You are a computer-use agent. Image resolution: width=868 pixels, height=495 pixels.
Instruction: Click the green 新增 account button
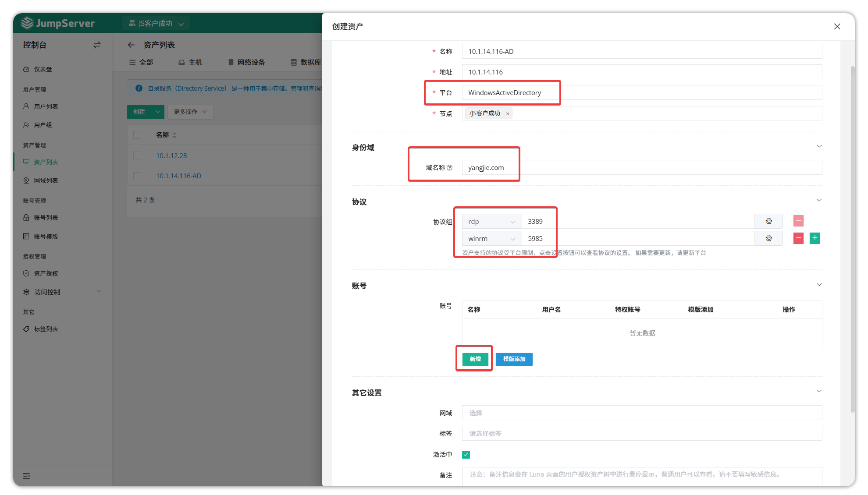coord(475,359)
